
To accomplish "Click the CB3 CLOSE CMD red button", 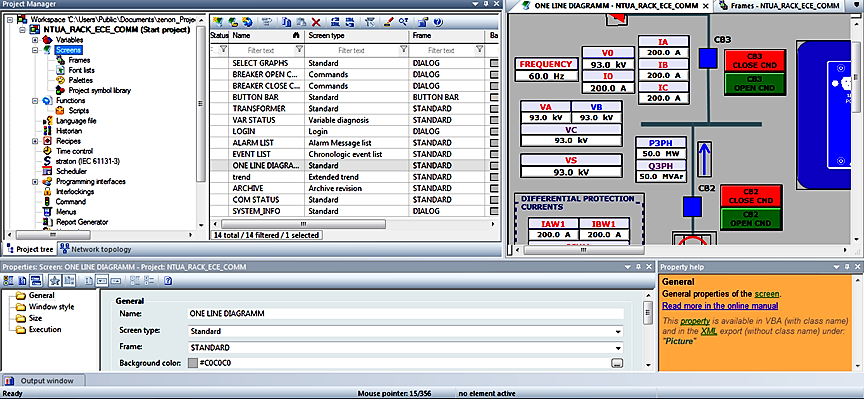I will click(754, 61).
